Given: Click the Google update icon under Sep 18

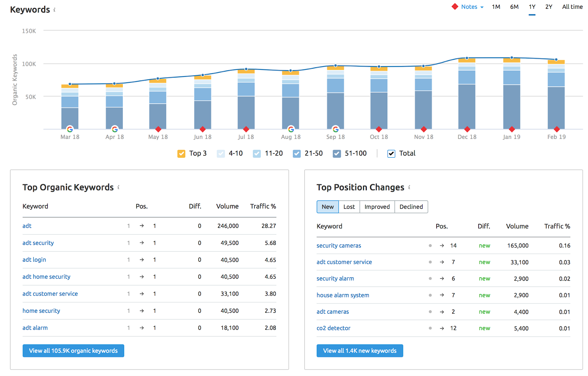Looking at the screenshot, I should click(336, 129).
